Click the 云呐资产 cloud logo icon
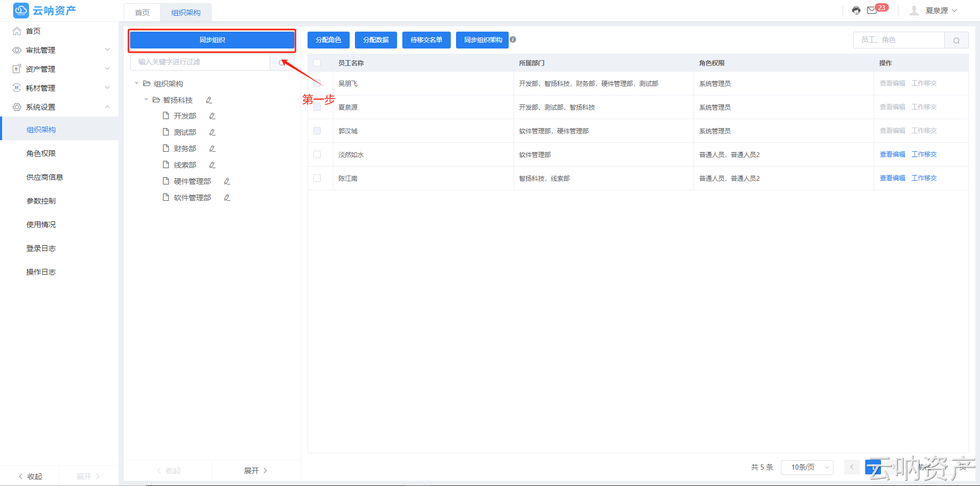Image resolution: width=980 pixels, height=486 pixels. [21, 11]
